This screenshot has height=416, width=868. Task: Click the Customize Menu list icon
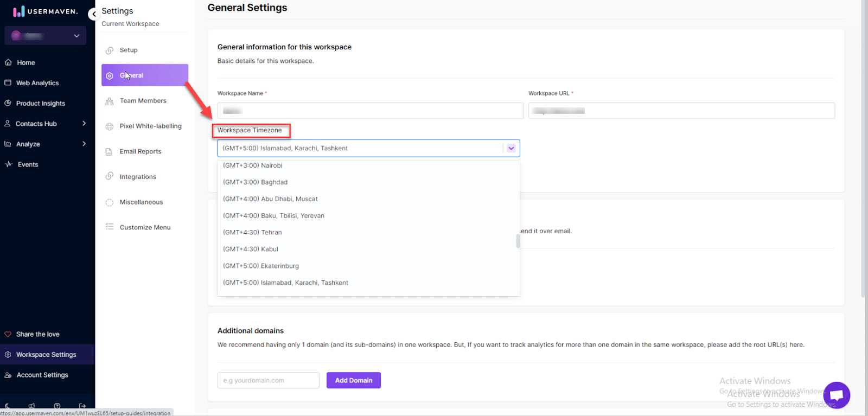(110, 227)
